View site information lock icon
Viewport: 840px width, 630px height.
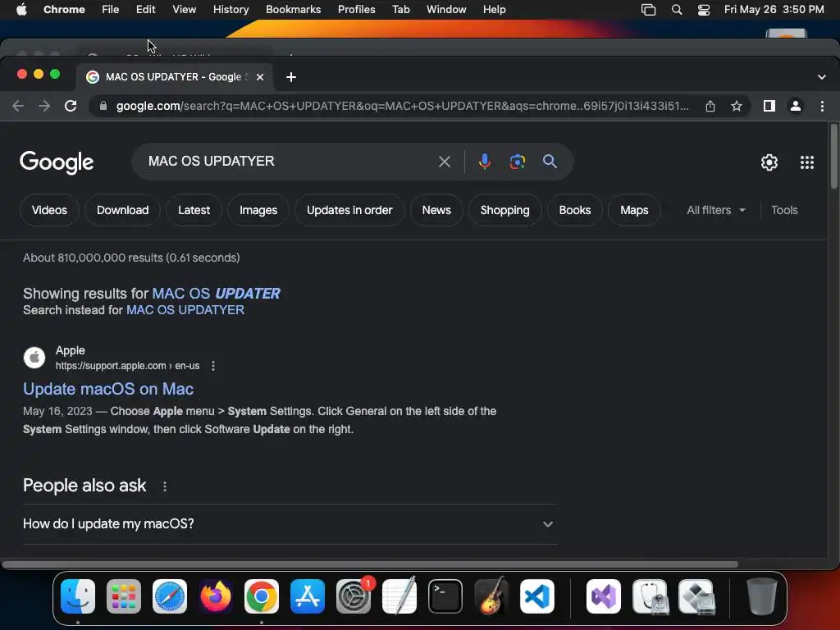tap(103, 106)
